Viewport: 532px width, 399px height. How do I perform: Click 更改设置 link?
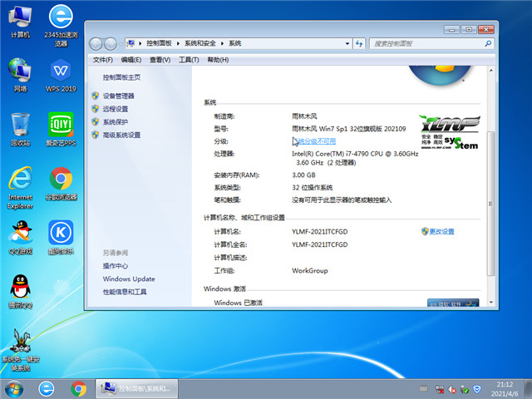click(x=441, y=231)
